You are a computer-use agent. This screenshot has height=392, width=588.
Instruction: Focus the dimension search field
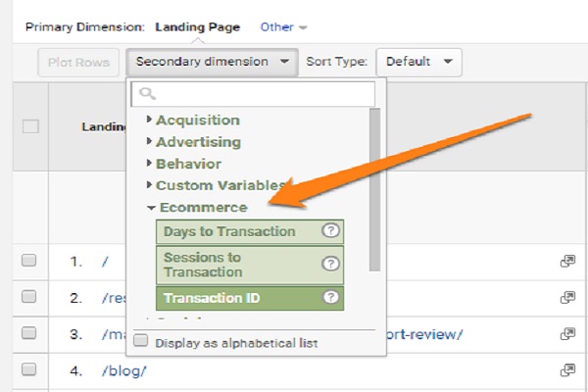(253, 94)
